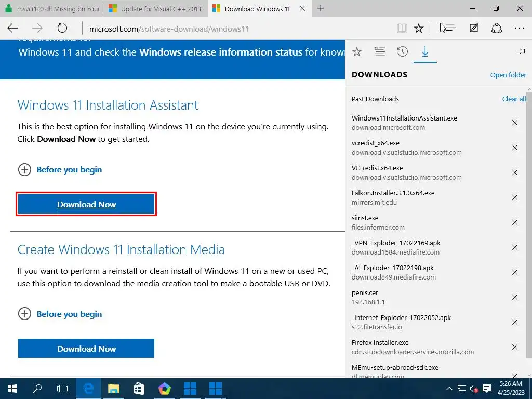Clear all past downloads
The width and height of the screenshot is (532, 399).
pos(514,99)
